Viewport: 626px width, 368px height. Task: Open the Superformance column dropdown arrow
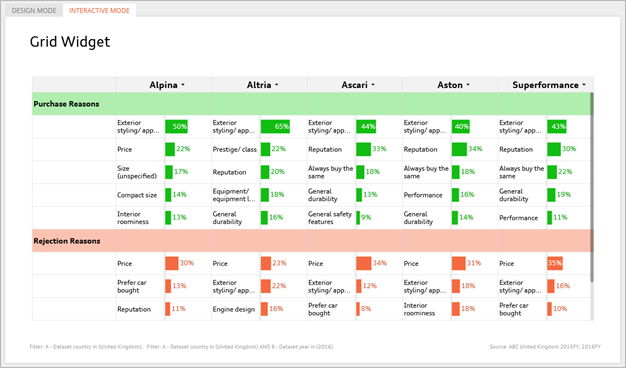click(x=584, y=85)
